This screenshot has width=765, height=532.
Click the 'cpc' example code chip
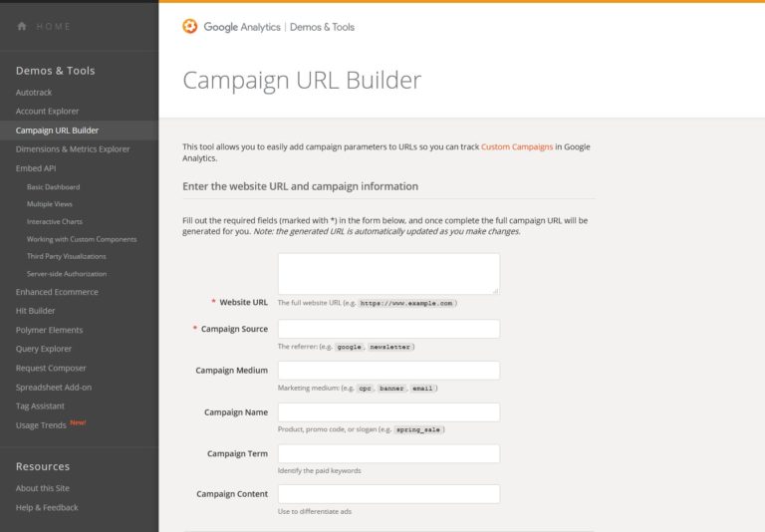(365, 389)
